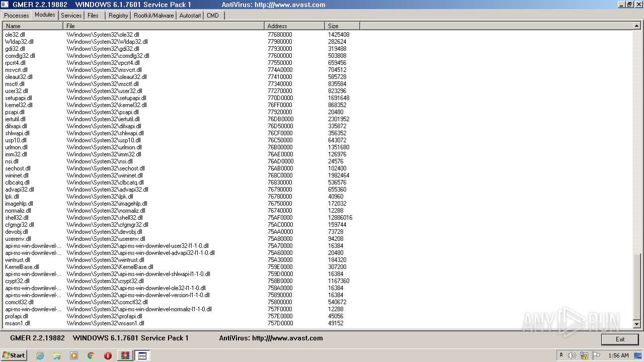Sort by the Name column header
Viewport: 644px width, 362px height.
point(33,26)
